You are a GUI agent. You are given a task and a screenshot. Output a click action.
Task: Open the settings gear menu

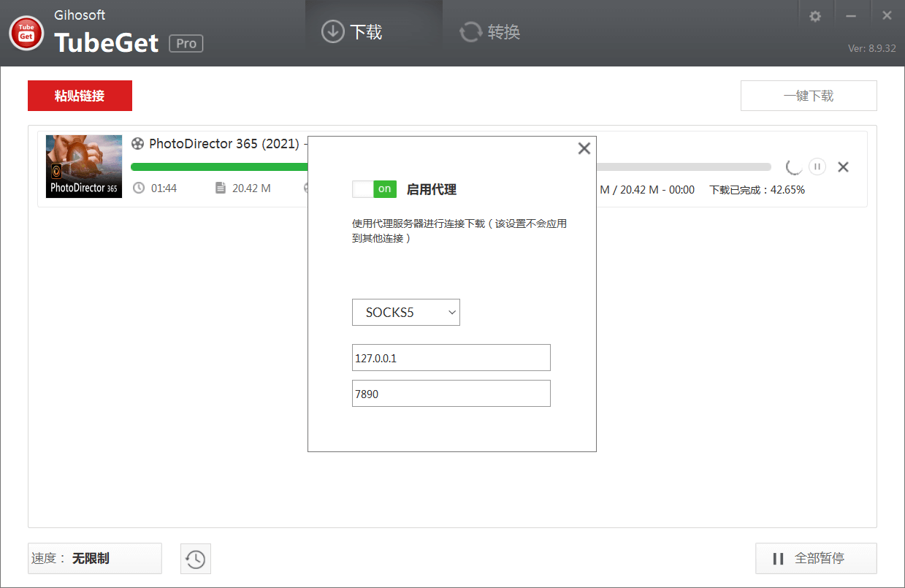(815, 15)
